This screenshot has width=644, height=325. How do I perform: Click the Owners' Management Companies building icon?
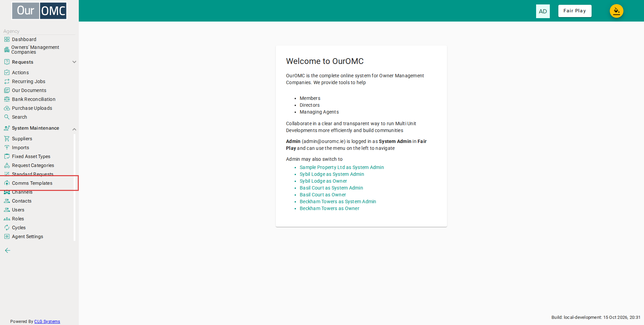(x=7, y=50)
